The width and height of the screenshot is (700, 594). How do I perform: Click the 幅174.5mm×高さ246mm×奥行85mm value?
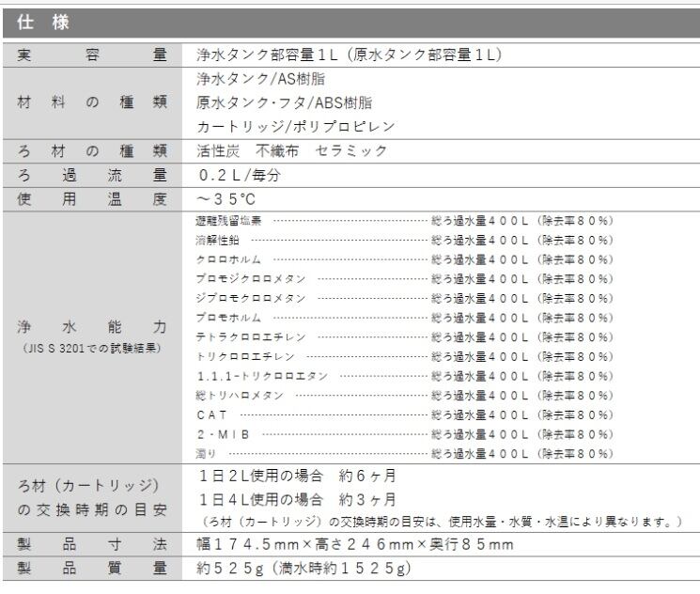point(355,544)
